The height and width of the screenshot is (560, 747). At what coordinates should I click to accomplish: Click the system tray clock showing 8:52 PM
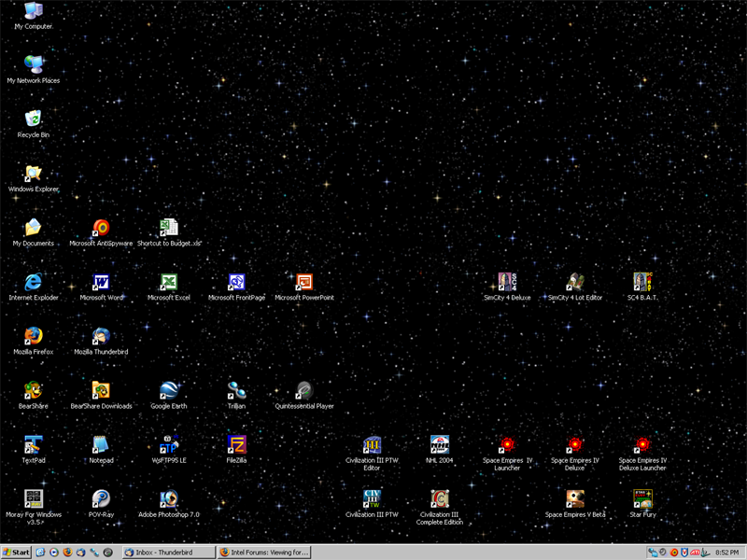click(726, 553)
